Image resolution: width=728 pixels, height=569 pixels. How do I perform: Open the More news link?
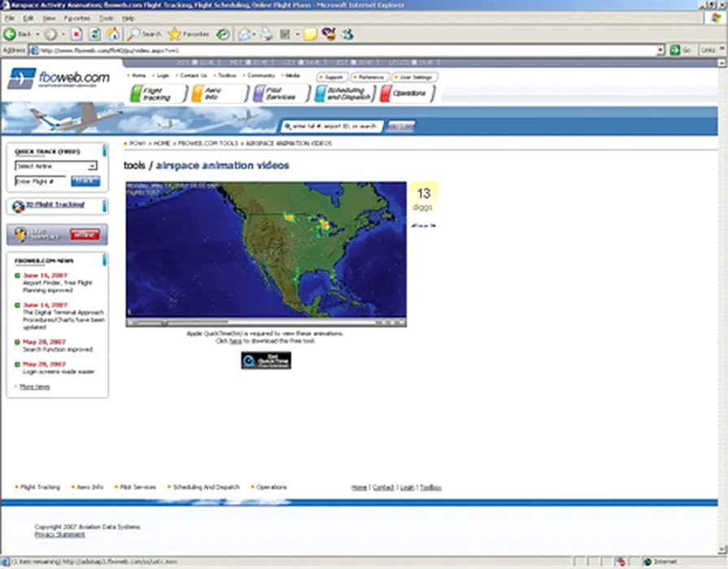click(x=34, y=387)
